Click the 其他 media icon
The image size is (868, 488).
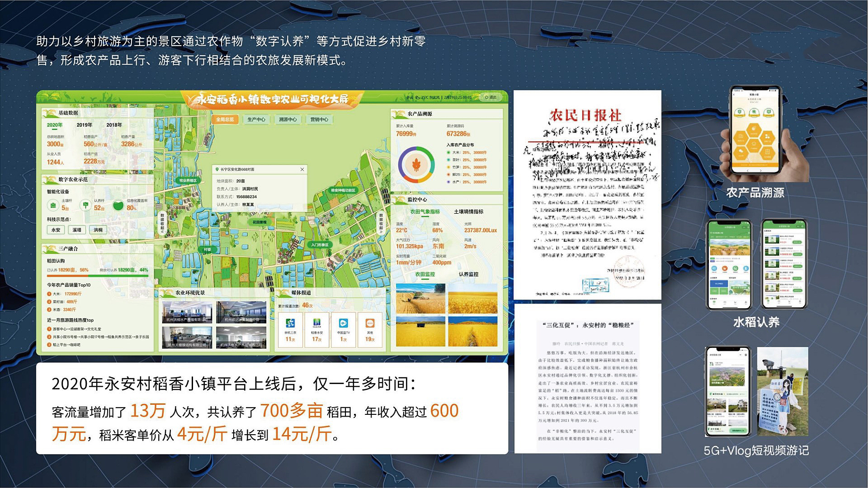pyautogui.click(x=370, y=323)
